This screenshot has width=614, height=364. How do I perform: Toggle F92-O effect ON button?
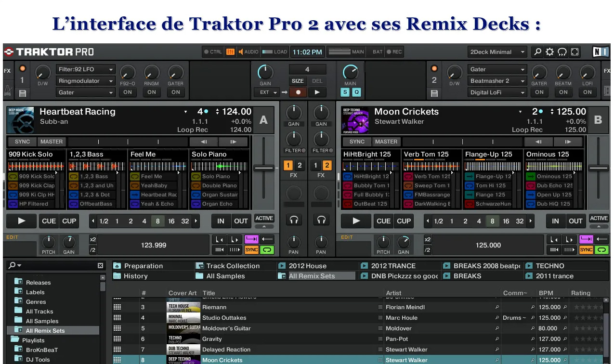128,92
